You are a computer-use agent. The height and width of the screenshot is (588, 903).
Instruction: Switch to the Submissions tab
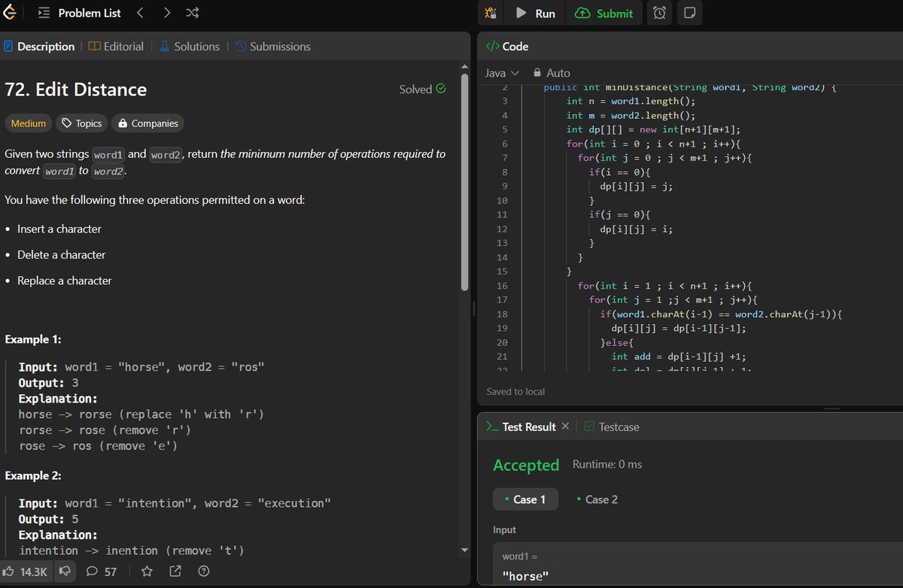[272, 47]
